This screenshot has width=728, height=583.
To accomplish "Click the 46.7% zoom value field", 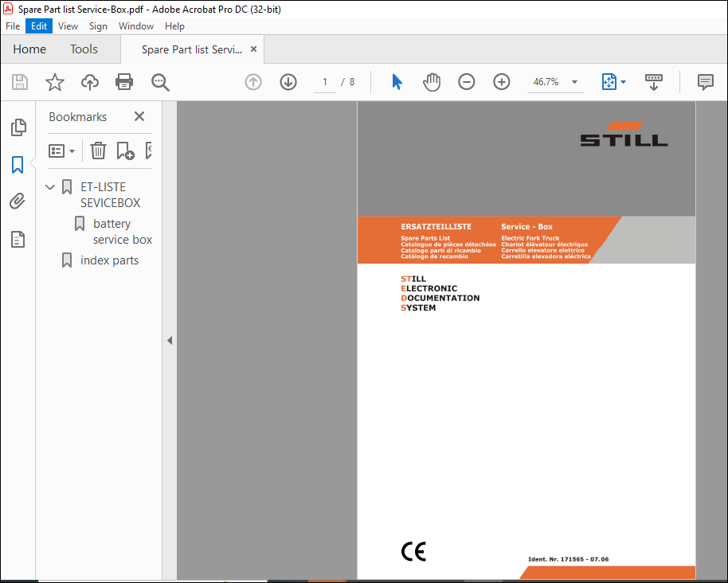I will (546, 82).
